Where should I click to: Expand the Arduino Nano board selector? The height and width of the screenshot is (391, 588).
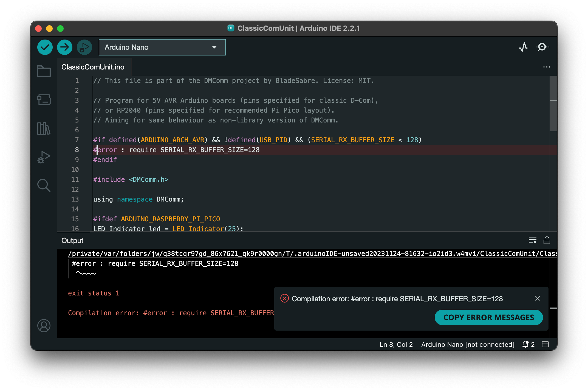pyautogui.click(x=162, y=47)
